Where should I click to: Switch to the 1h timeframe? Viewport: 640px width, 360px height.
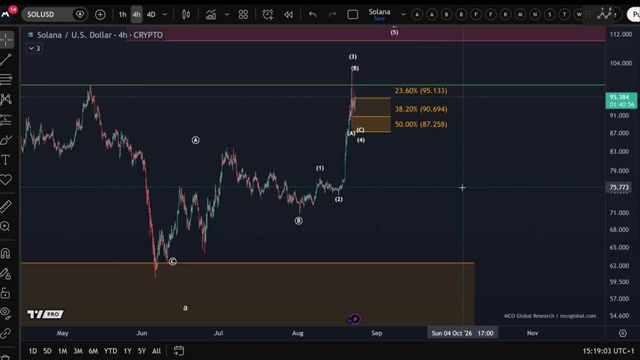pos(122,15)
